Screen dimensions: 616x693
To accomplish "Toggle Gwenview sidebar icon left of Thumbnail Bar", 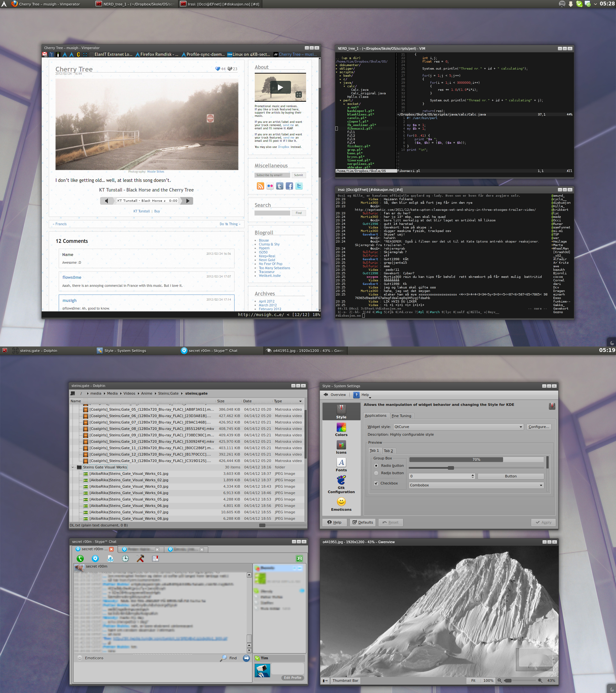I will [325, 680].
